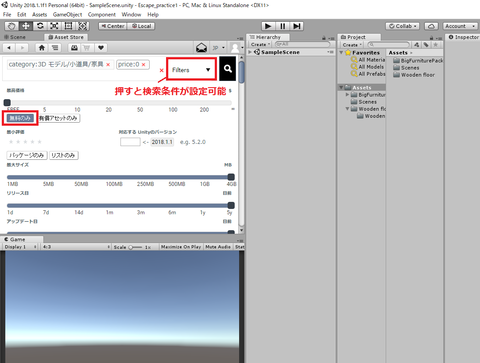Screen dimensions: 480x363
Task: Start Play mode with the Play button
Action: 268,26
